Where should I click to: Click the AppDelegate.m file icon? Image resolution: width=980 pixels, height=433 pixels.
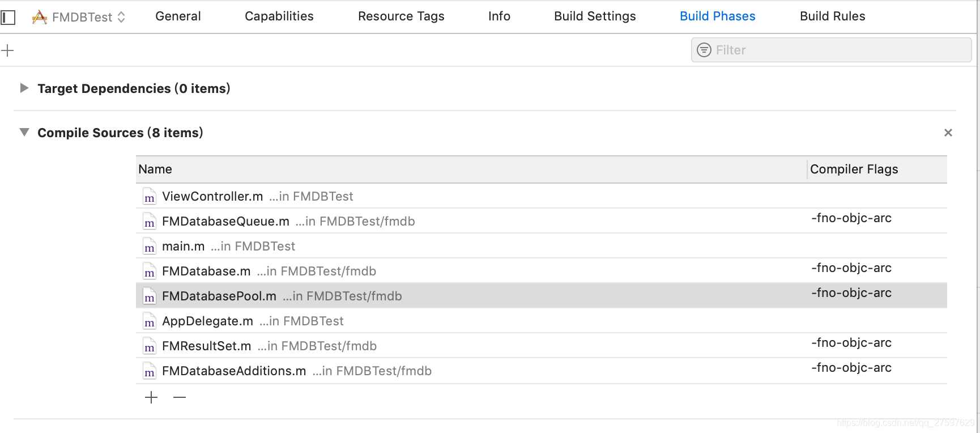click(x=149, y=321)
